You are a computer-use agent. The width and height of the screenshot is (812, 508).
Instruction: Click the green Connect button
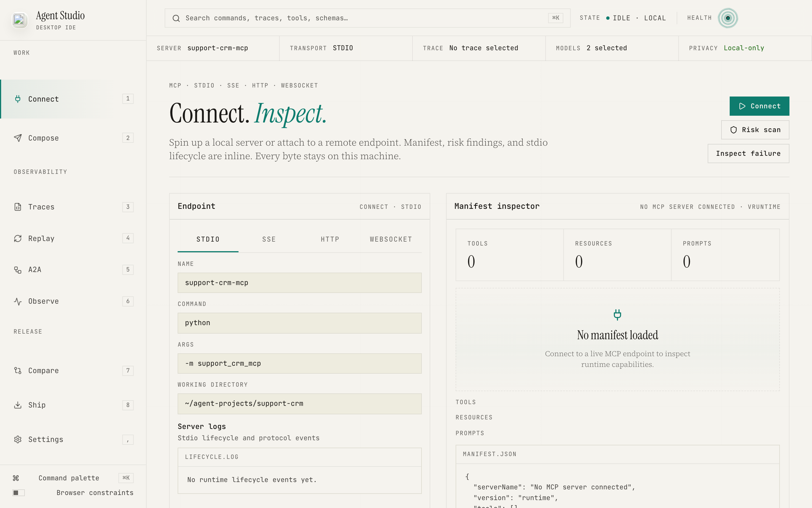pos(759,106)
